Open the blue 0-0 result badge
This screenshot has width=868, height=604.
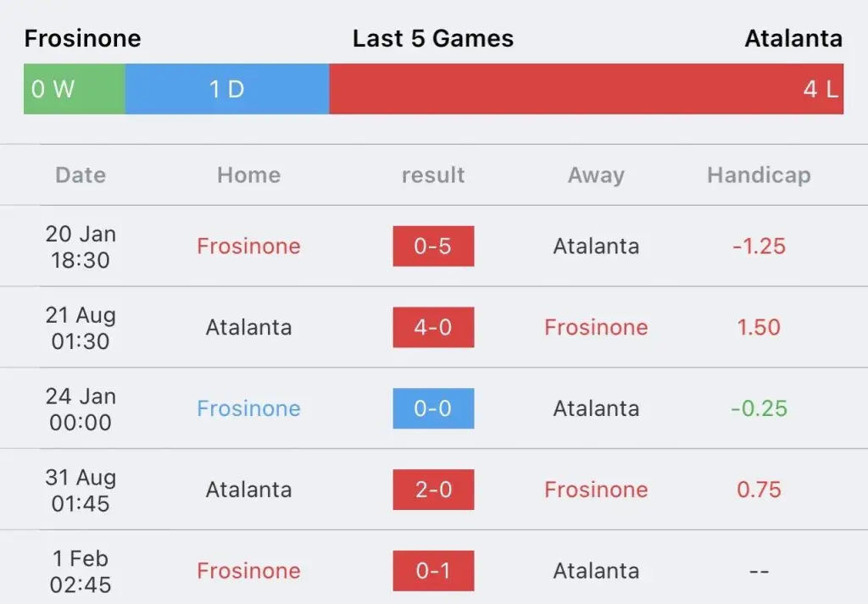(x=433, y=408)
